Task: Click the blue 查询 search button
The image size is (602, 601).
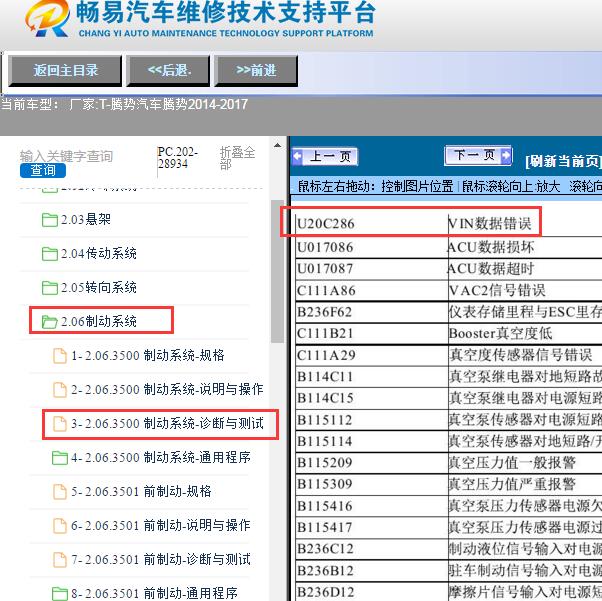Action: pyautogui.click(x=43, y=170)
